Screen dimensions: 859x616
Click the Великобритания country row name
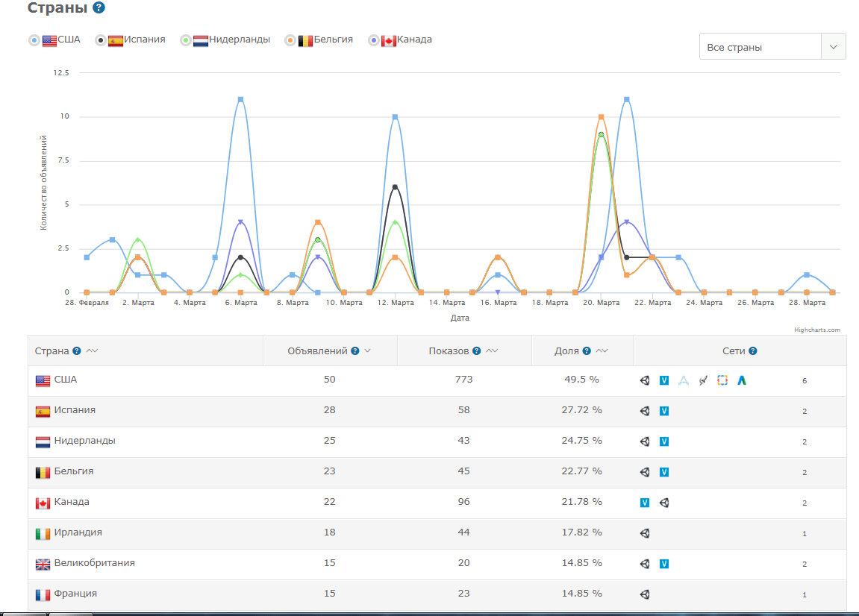click(94, 564)
